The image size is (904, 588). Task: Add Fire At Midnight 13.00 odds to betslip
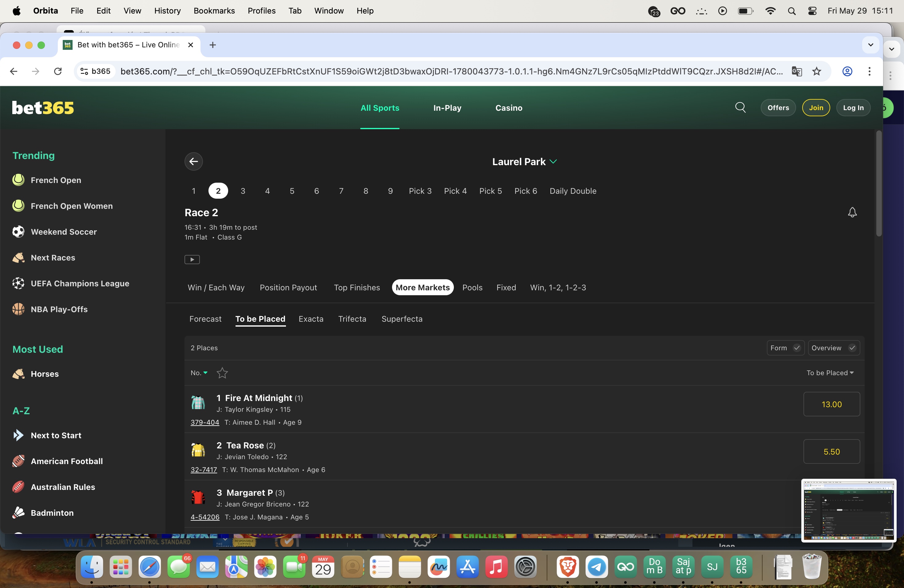coord(831,404)
